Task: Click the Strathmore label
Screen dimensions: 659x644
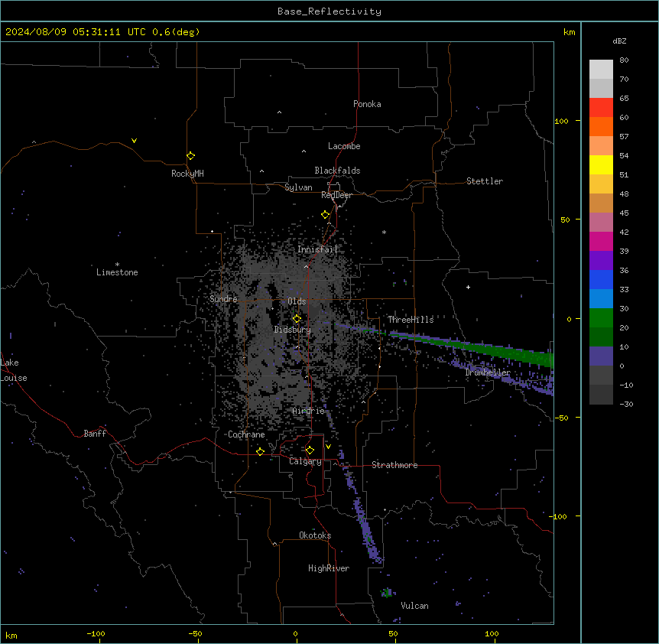Action: click(394, 465)
